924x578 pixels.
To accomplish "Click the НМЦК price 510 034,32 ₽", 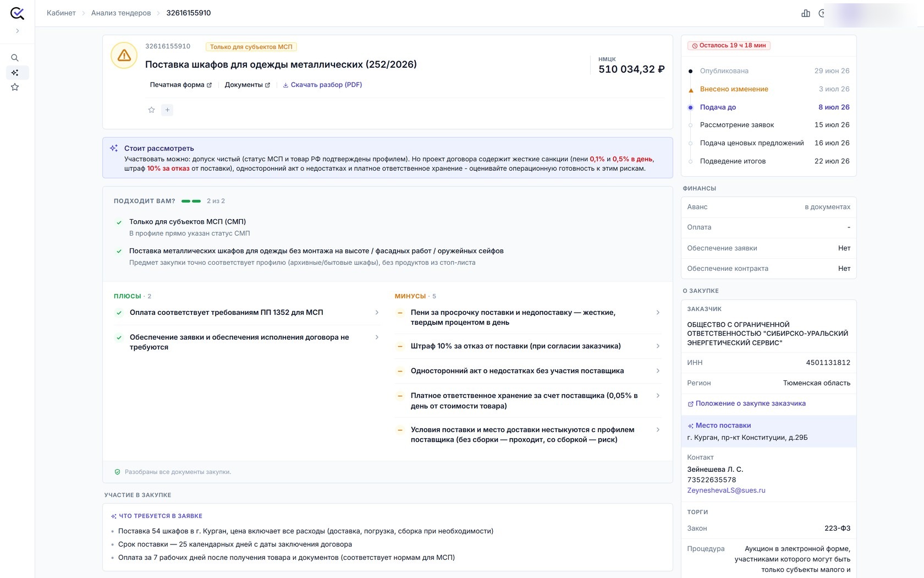I will 631,69.
